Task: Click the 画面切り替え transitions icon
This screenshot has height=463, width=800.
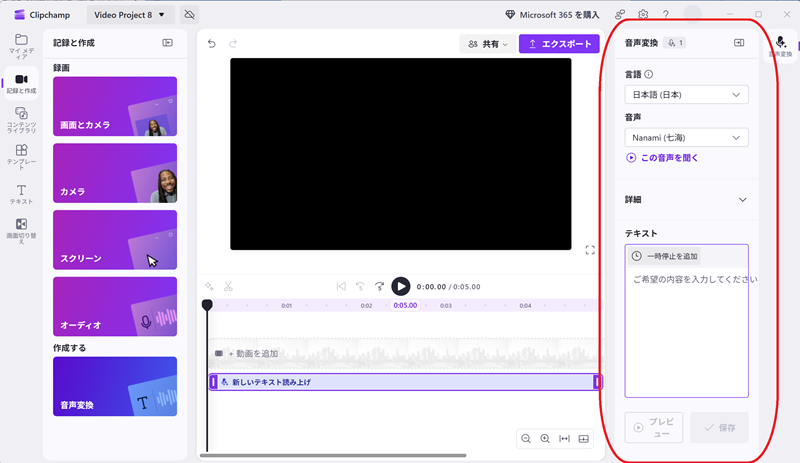Action: click(x=21, y=229)
